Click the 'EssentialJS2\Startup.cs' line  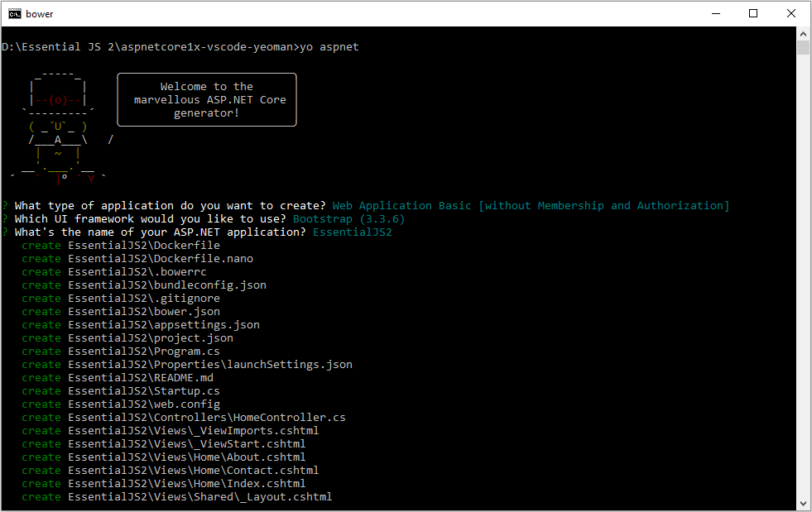coord(121,391)
